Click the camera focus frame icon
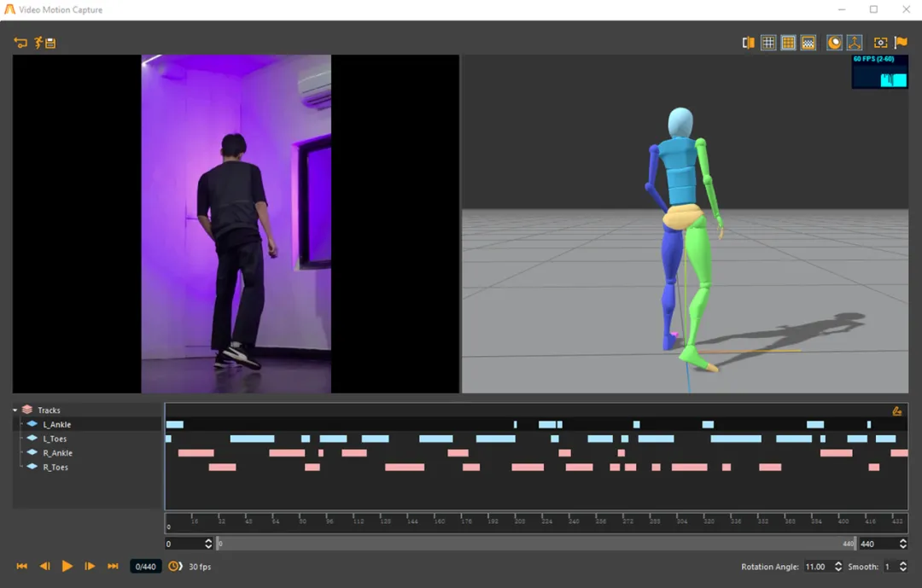 point(880,43)
